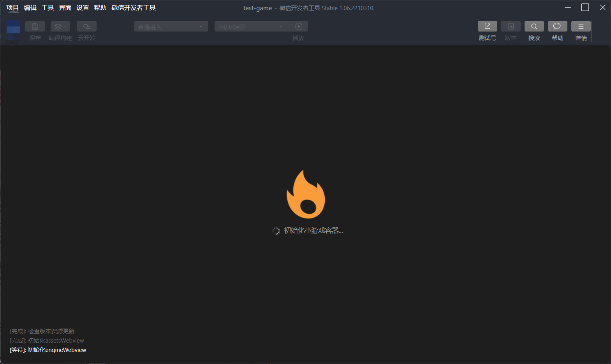Maximize the developer tools window
611x364 pixels.
(x=585, y=7)
